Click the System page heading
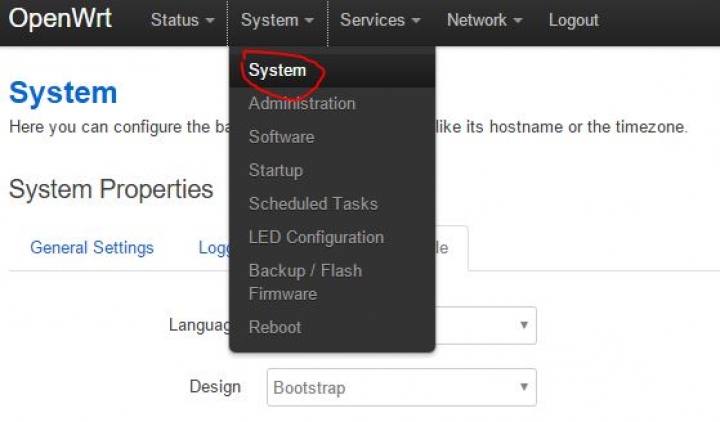This screenshot has width=720, height=422. [x=63, y=93]
